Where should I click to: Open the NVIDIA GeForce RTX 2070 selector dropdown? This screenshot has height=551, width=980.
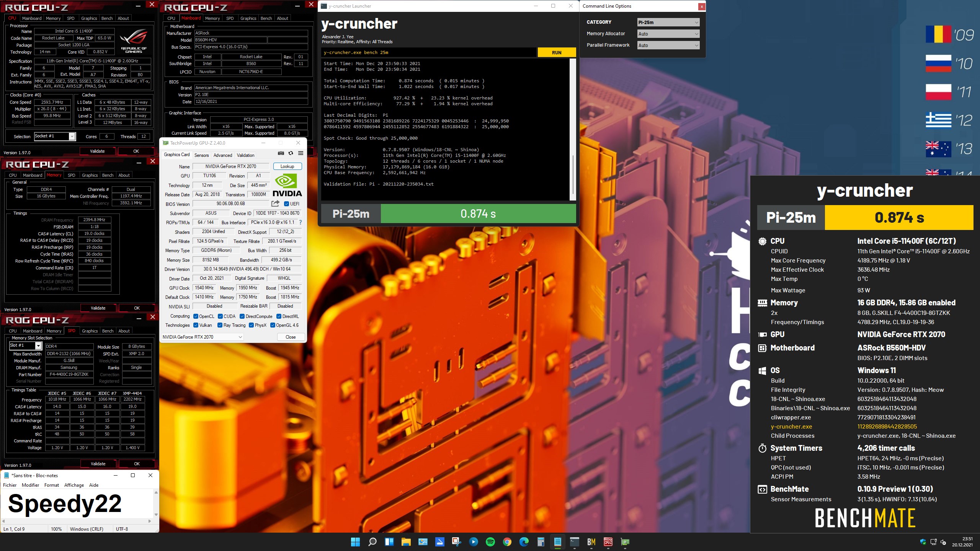[x=202, y=337]
